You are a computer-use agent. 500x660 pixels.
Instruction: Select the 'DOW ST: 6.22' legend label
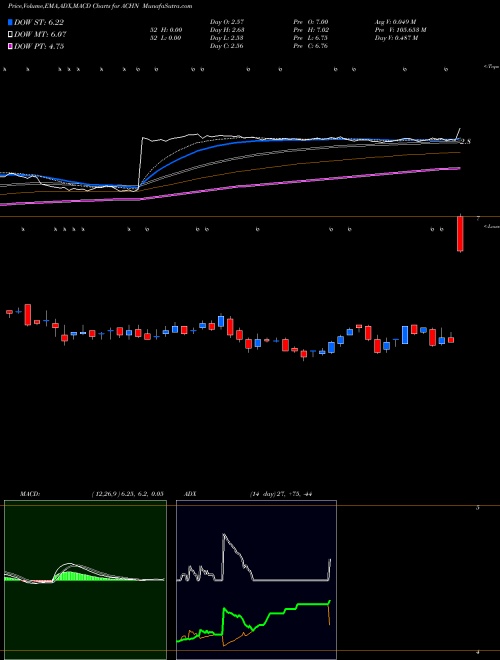click(x=39, y=22)
